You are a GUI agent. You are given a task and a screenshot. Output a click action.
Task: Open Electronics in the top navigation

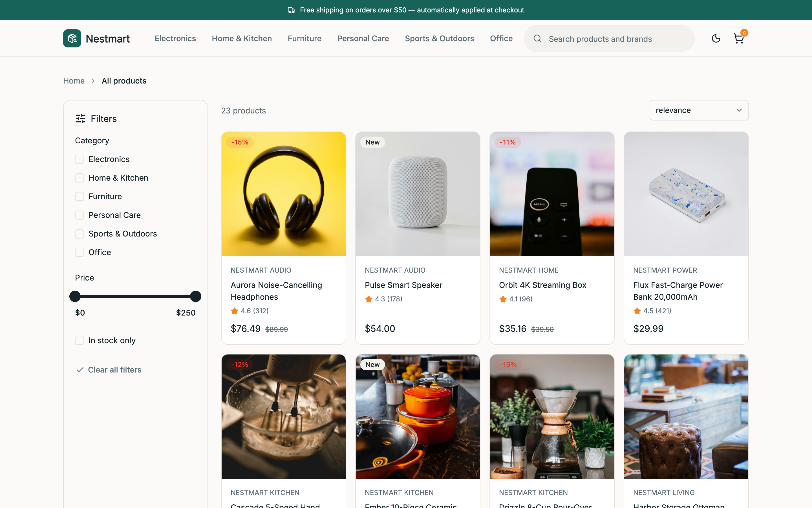(175, 38)
